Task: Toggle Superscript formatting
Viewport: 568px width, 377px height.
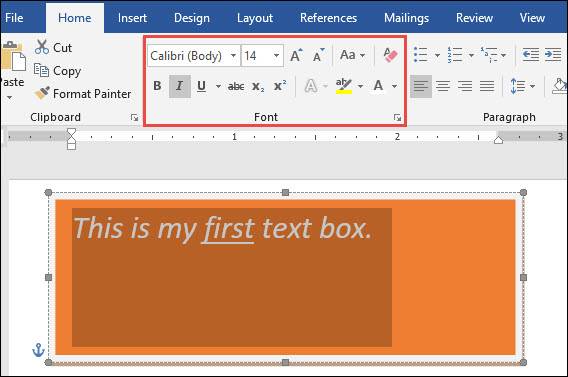Action: click(x=280, y=85)
